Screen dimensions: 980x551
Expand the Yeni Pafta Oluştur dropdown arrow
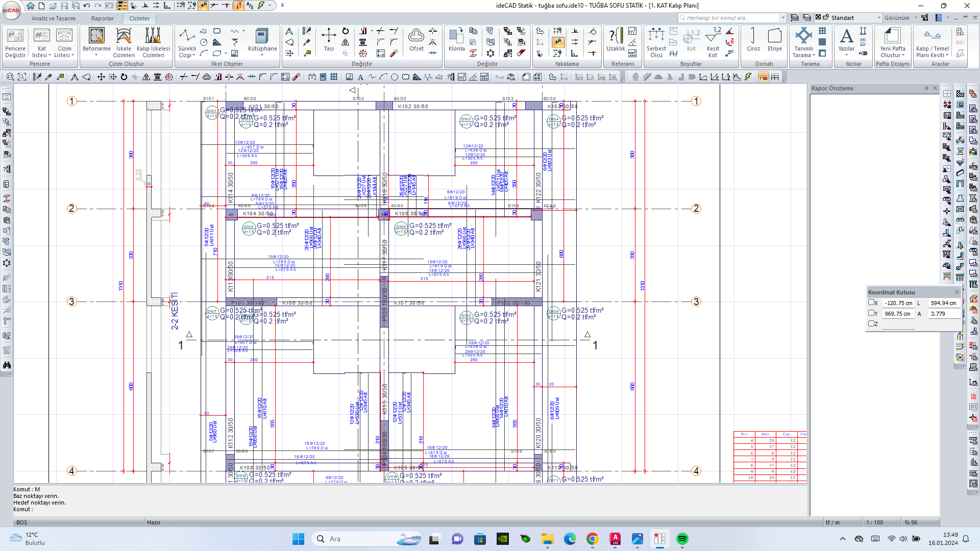[903, 56]
